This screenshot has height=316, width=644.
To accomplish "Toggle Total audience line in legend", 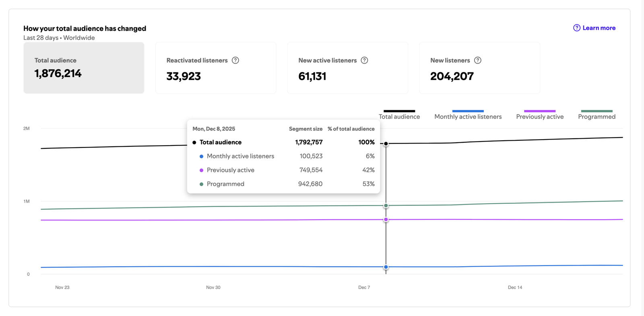I will coord(399,117).
